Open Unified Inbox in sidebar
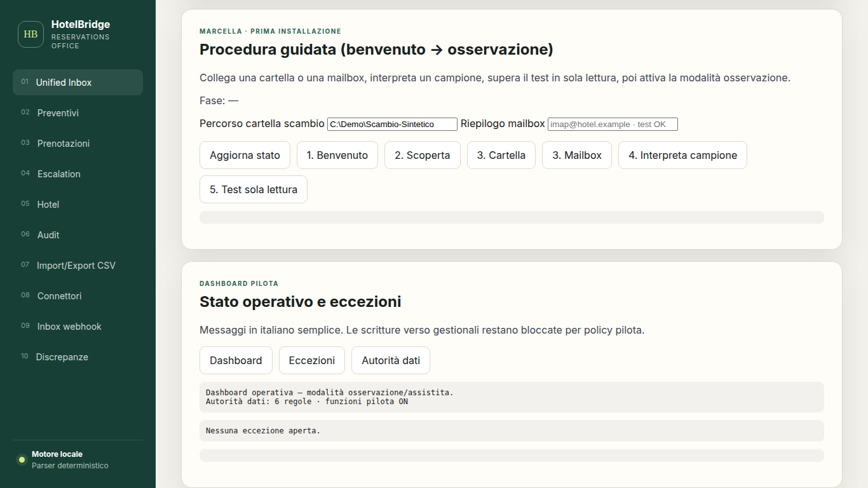Image resolution: width=868 pixels, height=488 pixels. coord(78,83)
